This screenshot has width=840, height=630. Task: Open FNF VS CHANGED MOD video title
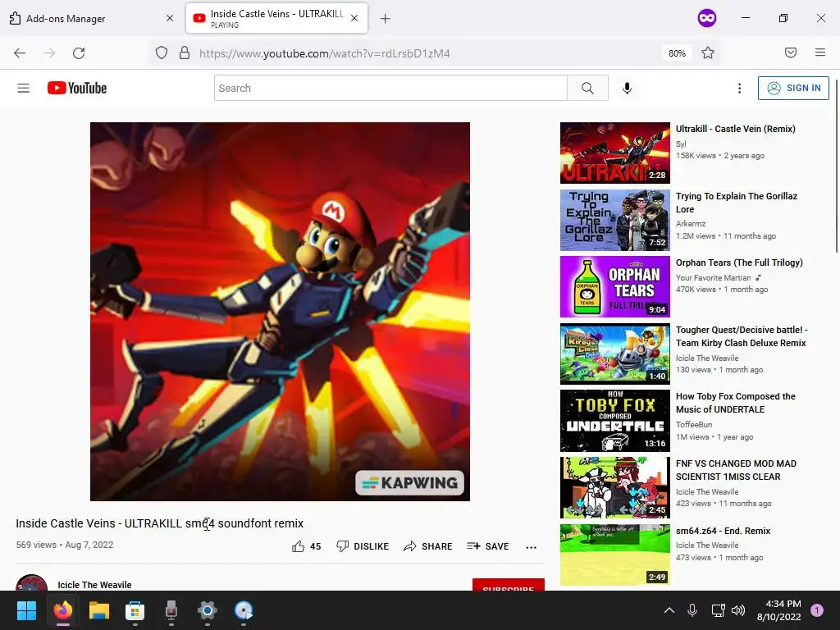(736, 470)
